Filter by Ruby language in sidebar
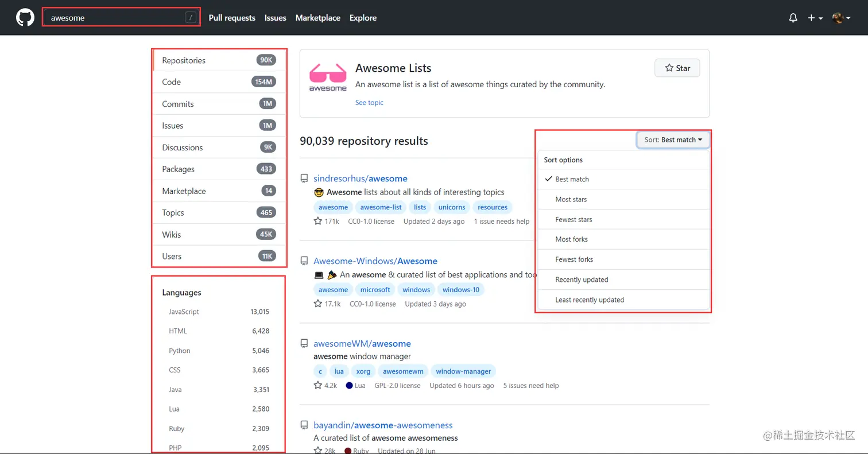This screenshot has height=454, width=868. [219, 429]
